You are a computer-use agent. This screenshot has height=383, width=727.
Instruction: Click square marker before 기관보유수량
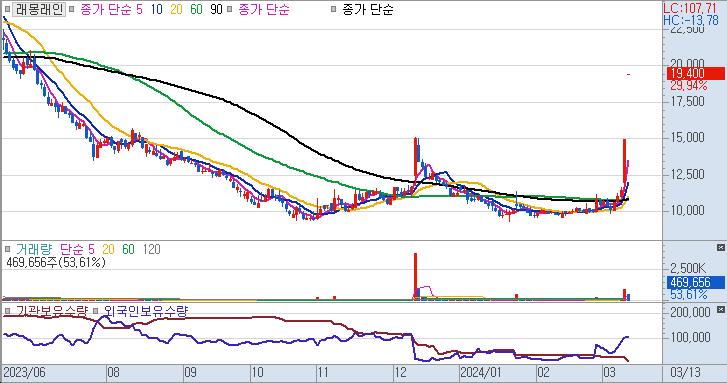pos(7,311)
